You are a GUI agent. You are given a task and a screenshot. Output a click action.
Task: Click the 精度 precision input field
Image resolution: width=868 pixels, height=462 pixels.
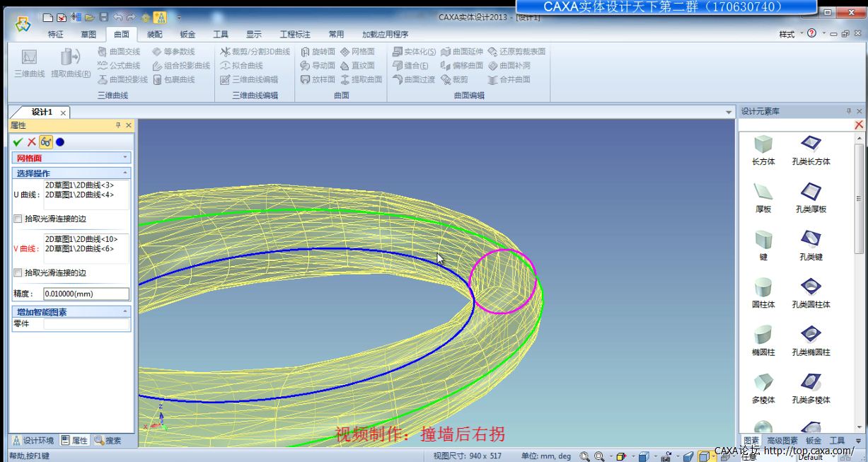click(86, 294)
